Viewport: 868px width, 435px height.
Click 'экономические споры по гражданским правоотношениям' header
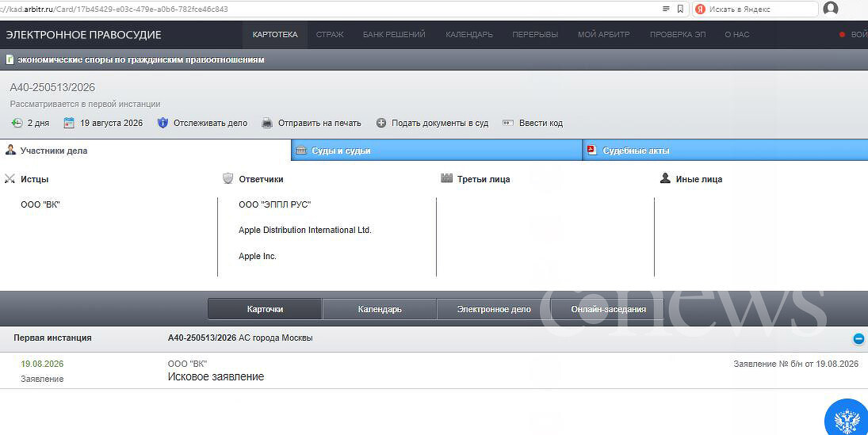point(141,59)
